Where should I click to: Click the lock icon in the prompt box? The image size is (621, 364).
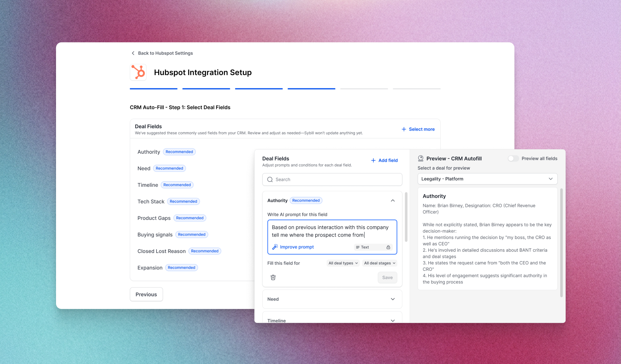pyautogui.click(x=388, y=247)
